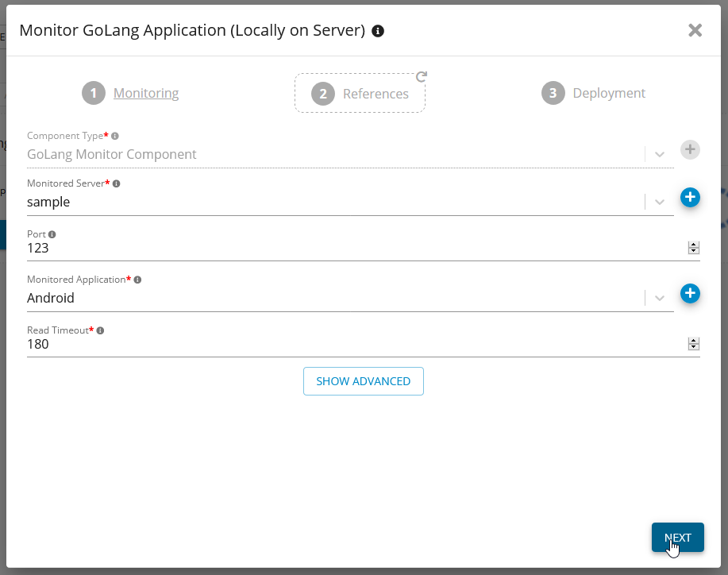Image resolution: width=728 pixels, height=575 pixels.
Task: Go to the Monitoring step
Action: [x=145, y=93]
